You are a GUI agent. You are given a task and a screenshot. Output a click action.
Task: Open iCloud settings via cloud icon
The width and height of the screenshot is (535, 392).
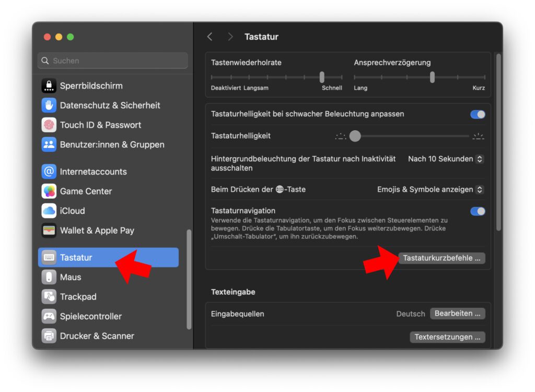click(x=49, y=211)
